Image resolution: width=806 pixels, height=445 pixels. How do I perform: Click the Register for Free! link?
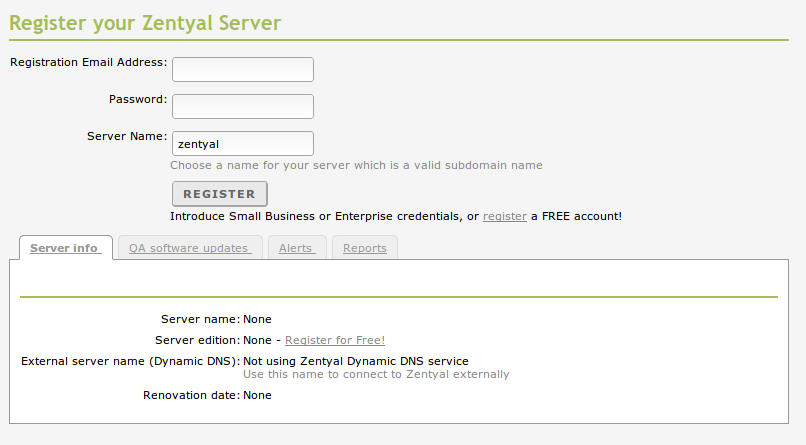(x=335, y=340)
